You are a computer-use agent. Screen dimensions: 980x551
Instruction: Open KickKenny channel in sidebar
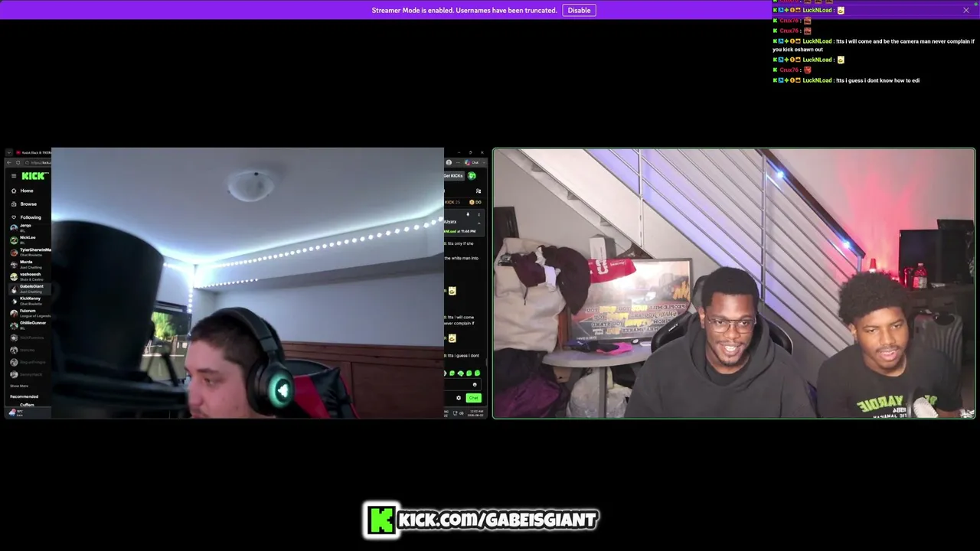coord(30,300)
